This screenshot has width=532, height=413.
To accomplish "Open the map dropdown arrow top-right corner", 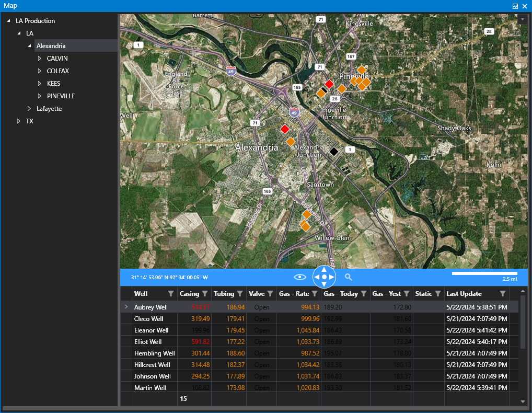I will click(x=522, y=19).
